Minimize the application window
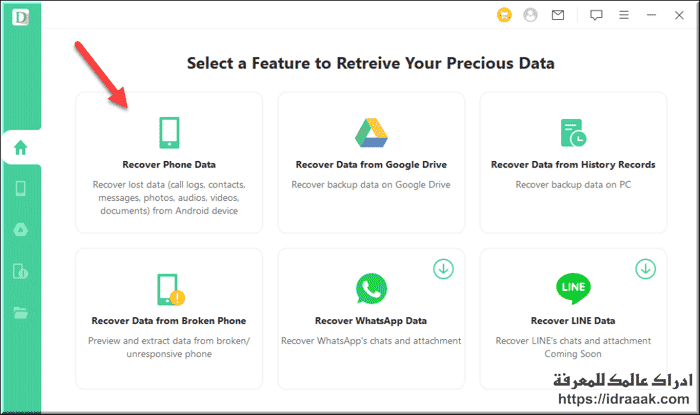 (x=651, y=15)
